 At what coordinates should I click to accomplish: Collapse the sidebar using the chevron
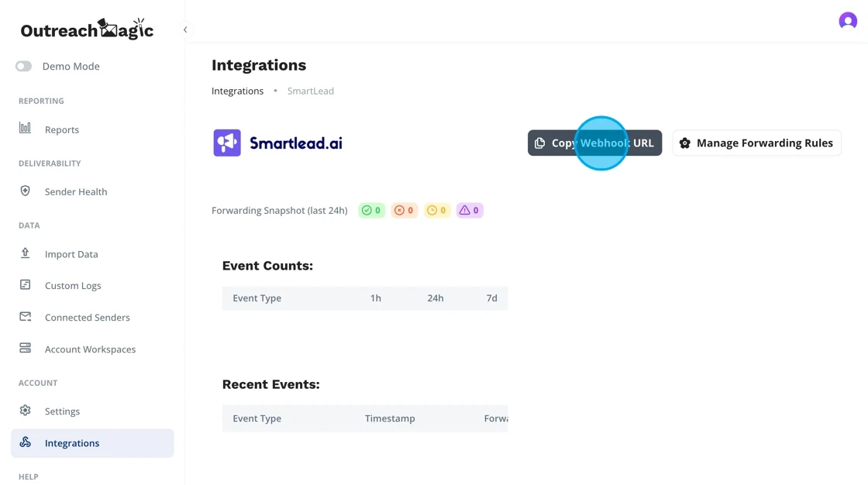coord(185,29)
